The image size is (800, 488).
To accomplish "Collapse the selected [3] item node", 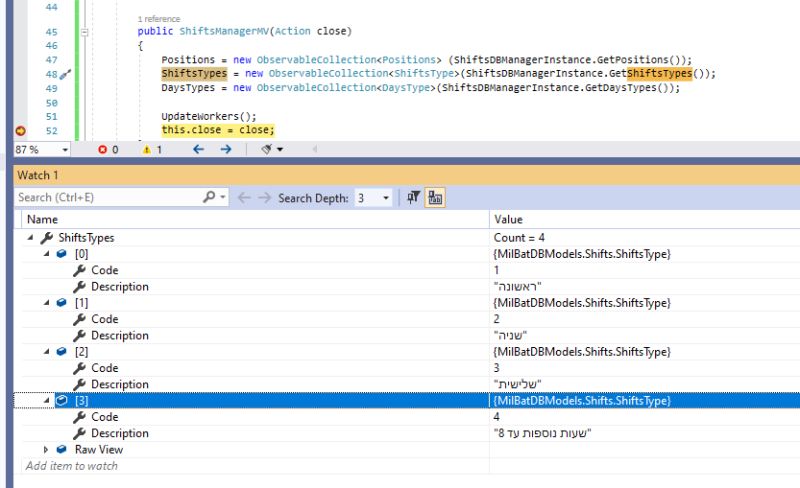I will tap(46, 401).
